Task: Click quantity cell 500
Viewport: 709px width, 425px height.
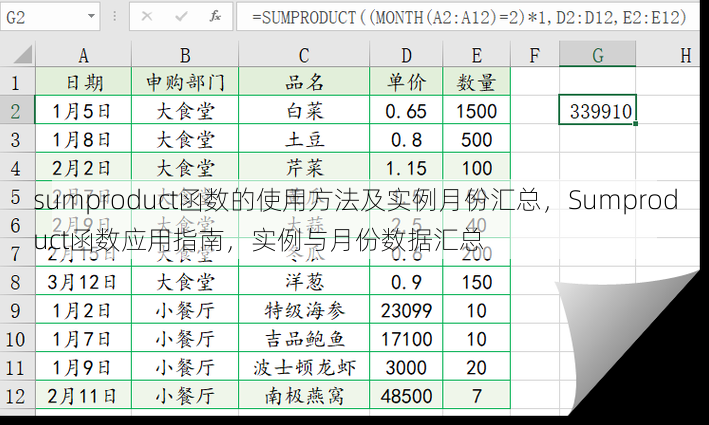Action: pos(477,139)
